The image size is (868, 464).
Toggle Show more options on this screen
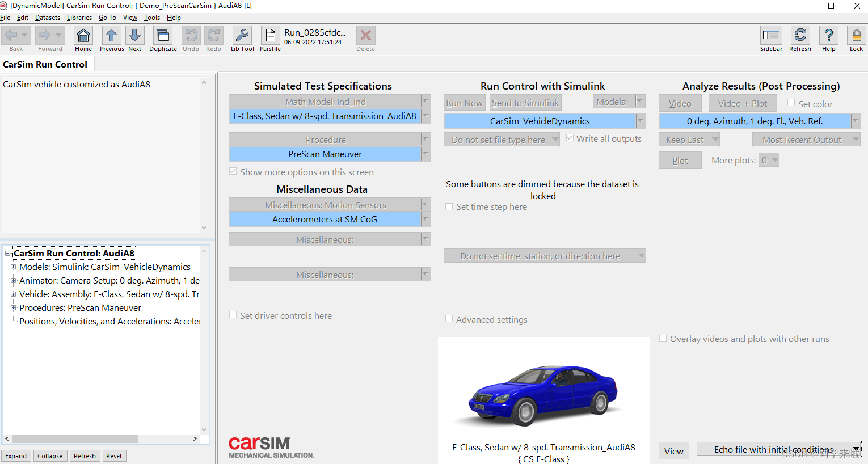click(233, 171)
